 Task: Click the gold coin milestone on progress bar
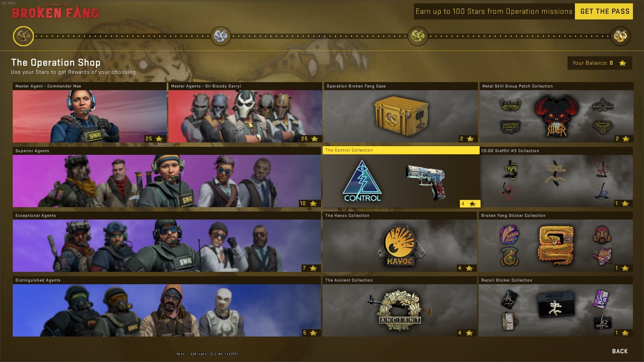[x=418, y=36]
